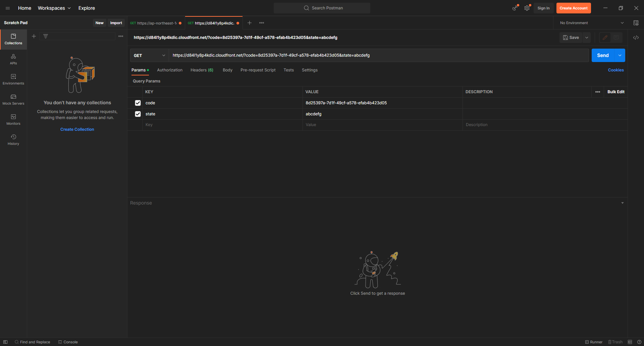Open the APIs sidebar panel
Screen dimensions: 644x346
[13, 59]
